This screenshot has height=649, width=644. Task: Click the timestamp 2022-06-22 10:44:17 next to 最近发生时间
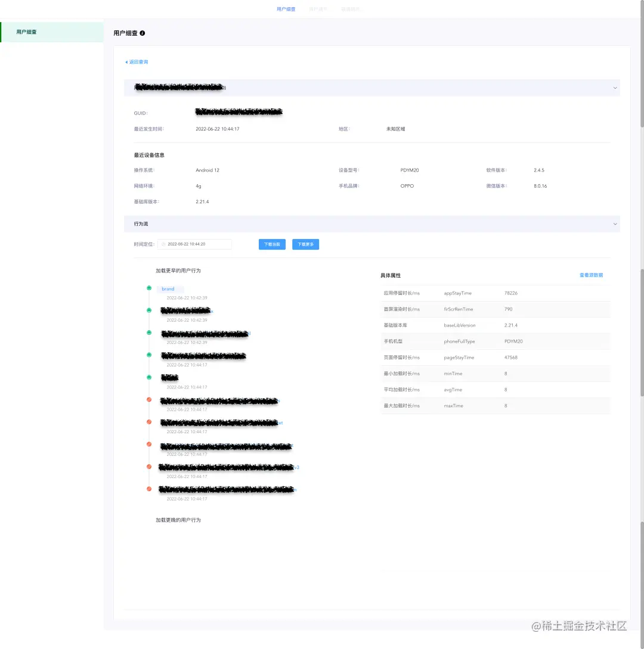pyautogui.click(x=218, y=129)
